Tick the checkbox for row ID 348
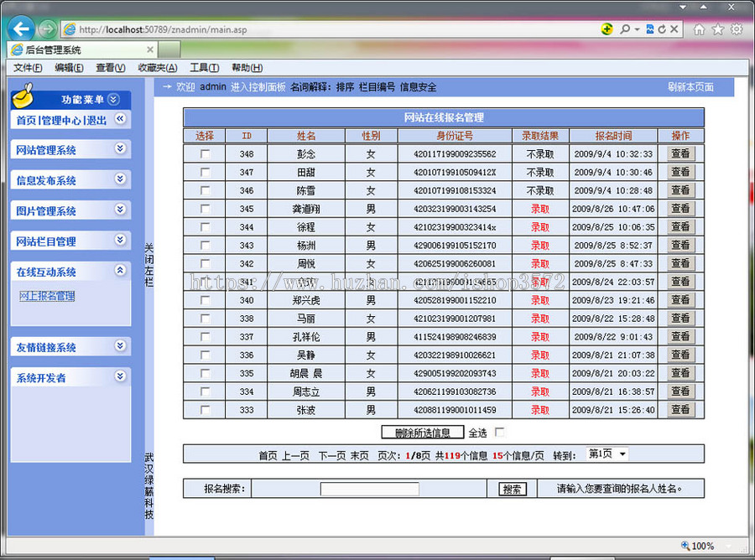The width and height of the screenshot is (755, 560). tap(206, 154)
